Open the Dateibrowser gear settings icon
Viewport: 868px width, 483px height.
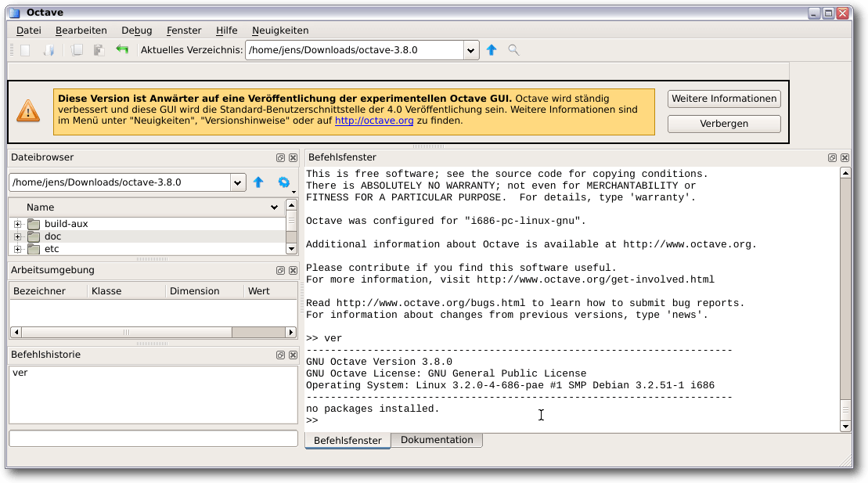tap(284, 182)
